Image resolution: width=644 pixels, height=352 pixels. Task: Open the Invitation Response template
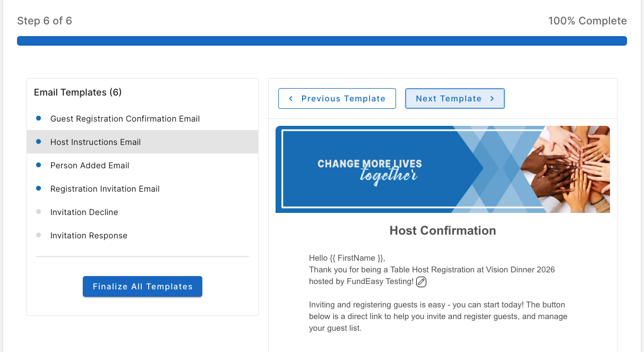[x=142, y=235]
